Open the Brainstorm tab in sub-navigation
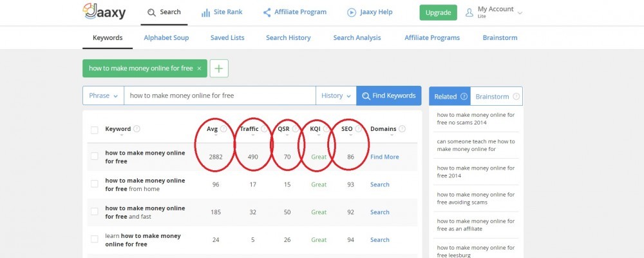644x258 pixels. [500, 38]
